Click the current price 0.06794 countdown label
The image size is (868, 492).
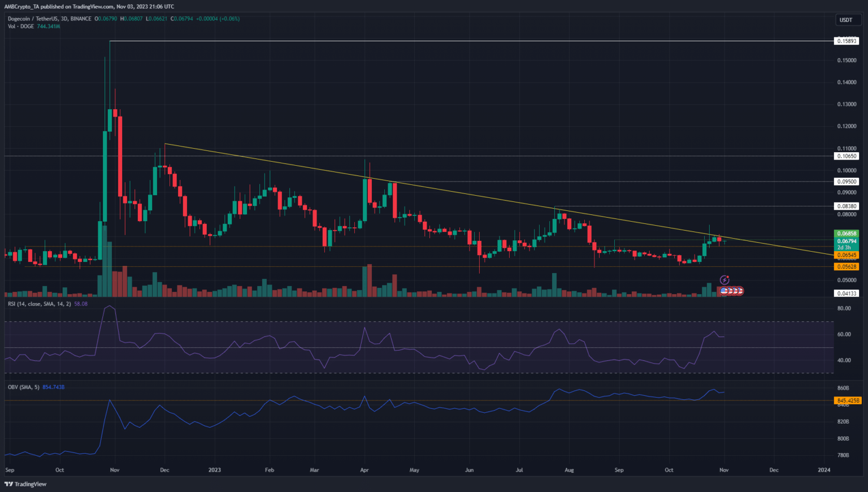[x=847, y=244]
